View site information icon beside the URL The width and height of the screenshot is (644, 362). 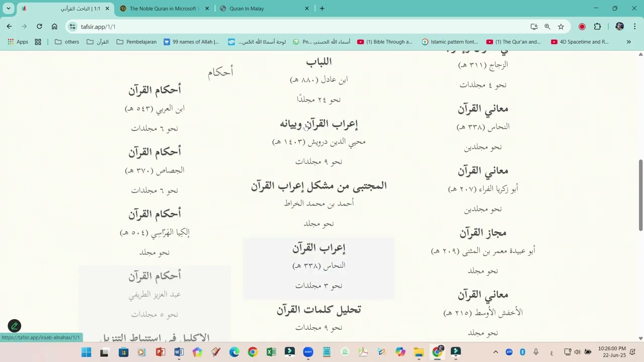click(x=72, y=27)
